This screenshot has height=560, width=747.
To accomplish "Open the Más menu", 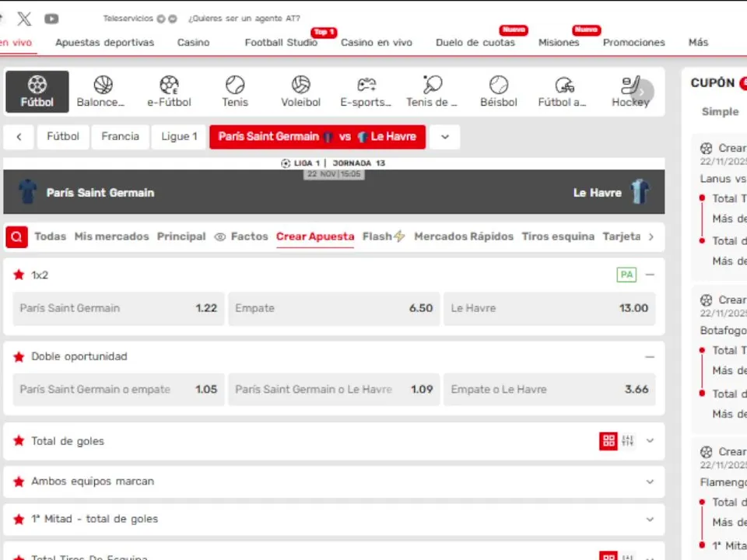I will [698, 42].
